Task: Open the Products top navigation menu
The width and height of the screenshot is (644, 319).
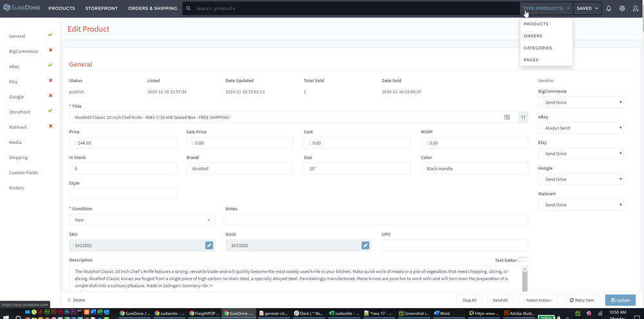Action: coord(62,8)
